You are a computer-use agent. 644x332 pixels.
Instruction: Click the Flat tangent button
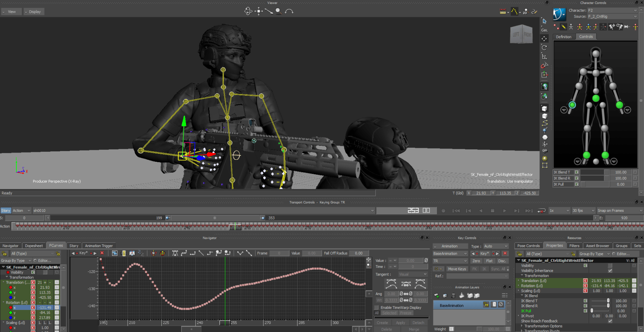pyautogui.click(x=489, y=261)
